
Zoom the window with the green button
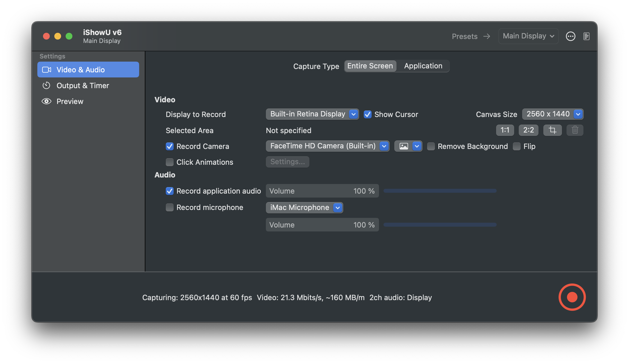pos(69,36)
